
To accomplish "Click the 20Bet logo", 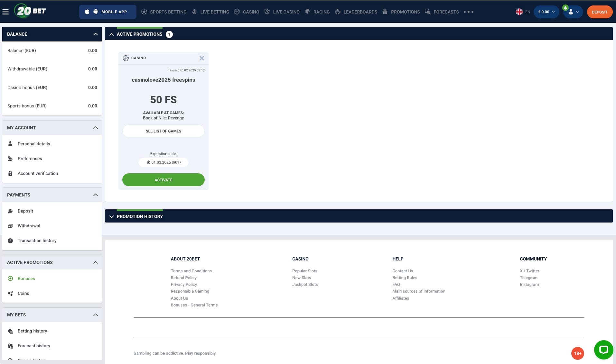I will point(30,11).
